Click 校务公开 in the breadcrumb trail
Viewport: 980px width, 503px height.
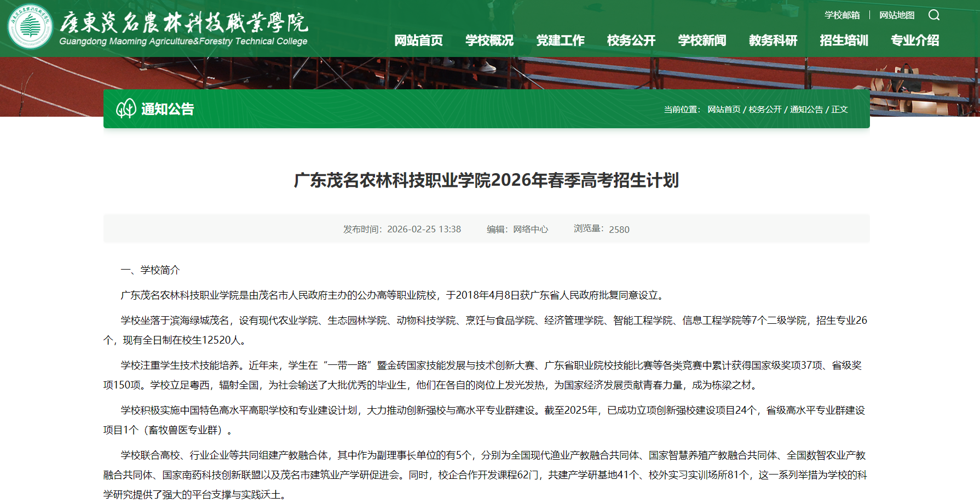click(x=765, y=109)
